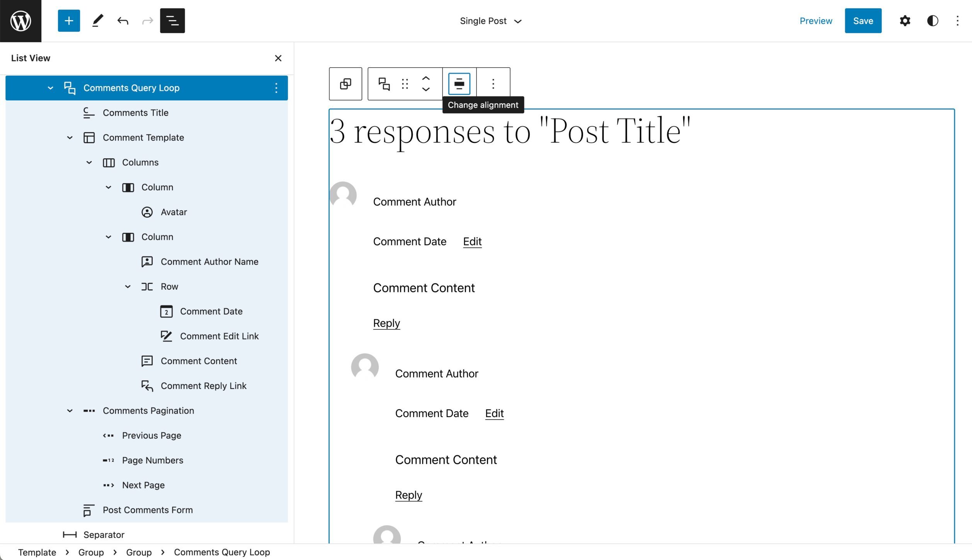Screen dimensions: 972x560
Task: Open top-right Options three-dots menu
Action: coord(957,21)
